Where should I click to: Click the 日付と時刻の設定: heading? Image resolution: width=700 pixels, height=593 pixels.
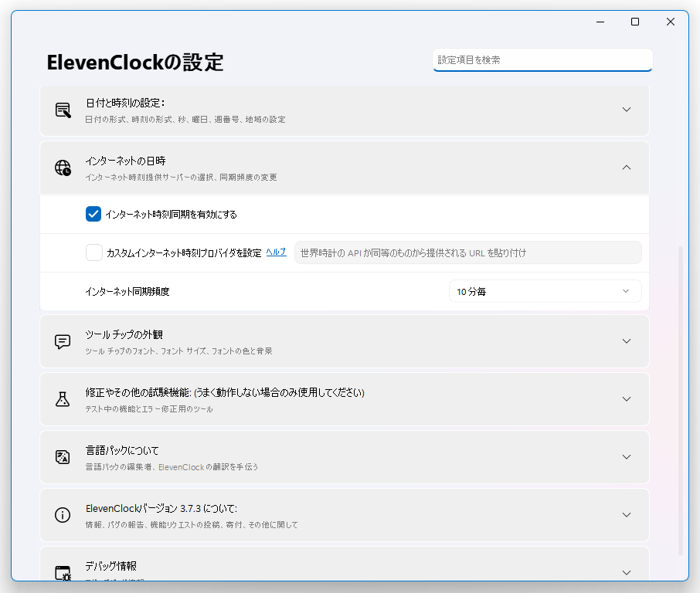(x=125, y=103)
